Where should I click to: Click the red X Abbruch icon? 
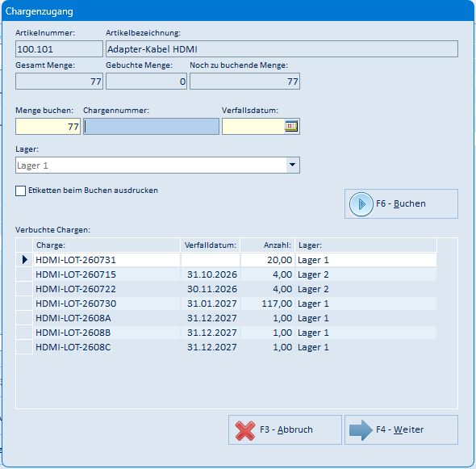(x=245, y=430)
